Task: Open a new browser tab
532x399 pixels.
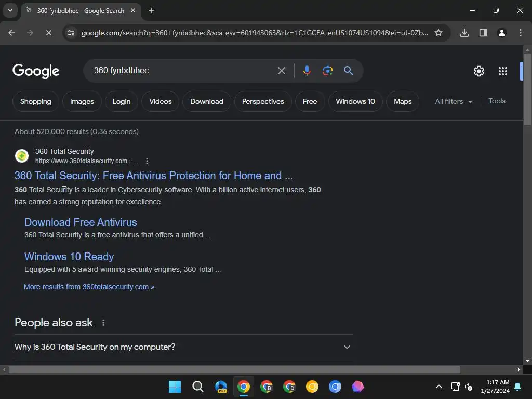Action: (x=152, y=11)
